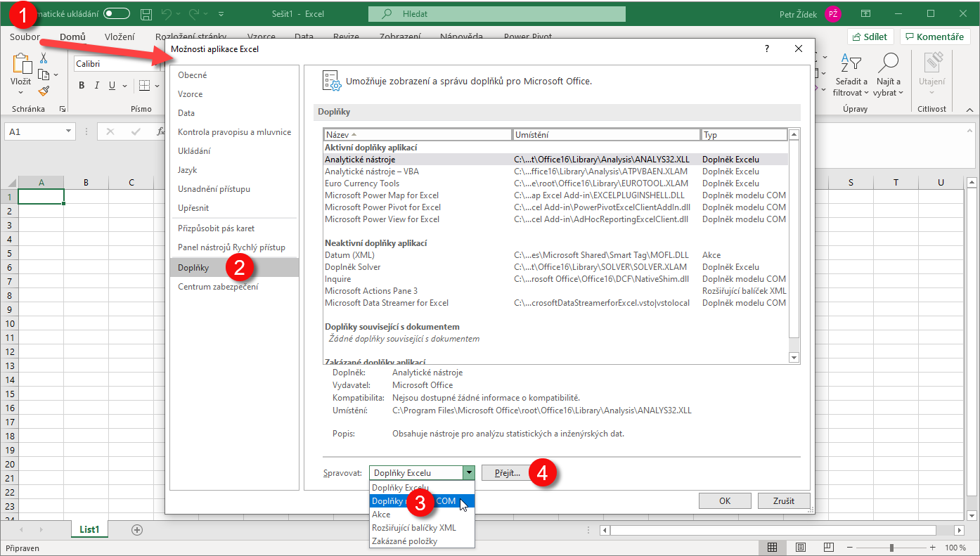This screenshot has height=556, width=980.
Task: Select Usnadnění přístupu category
Action: coord(234,189)
